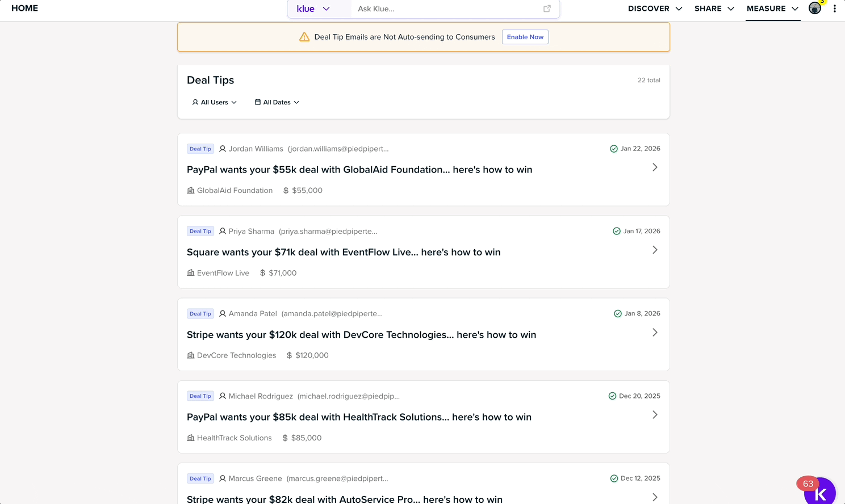This screenshot has width=845, height=504.
Task: Click the 'DevCore Technologies' company name
Action: pyautogui.click(x=236, y=355)
